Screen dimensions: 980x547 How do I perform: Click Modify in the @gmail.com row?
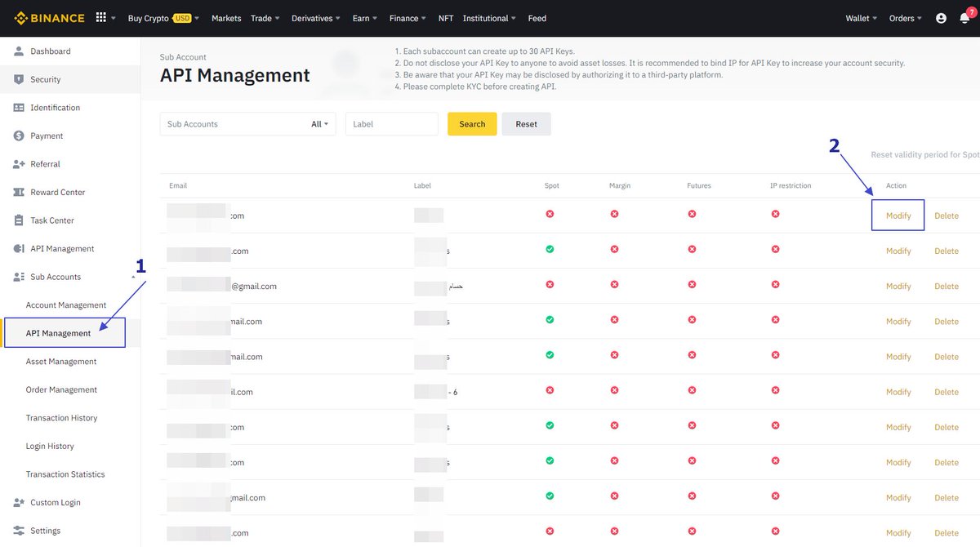click(x=898, y=286)
